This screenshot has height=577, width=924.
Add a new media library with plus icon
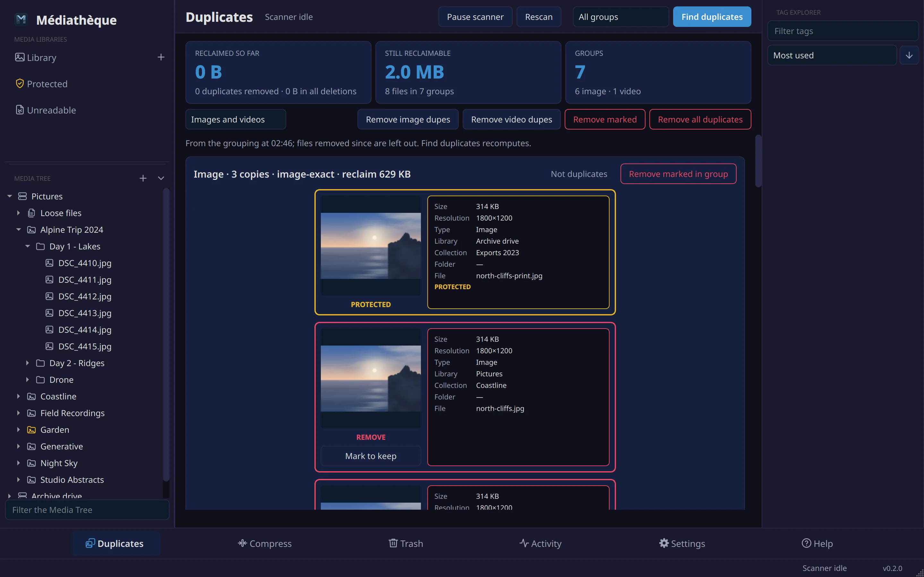161,57
